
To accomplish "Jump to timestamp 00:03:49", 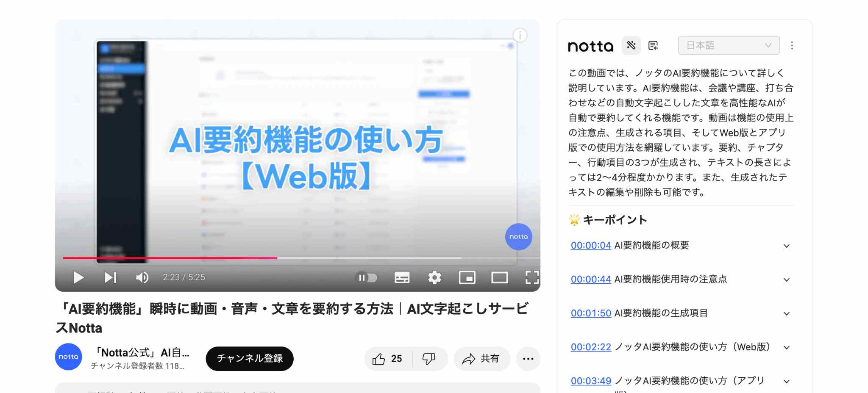I will 591,381.
